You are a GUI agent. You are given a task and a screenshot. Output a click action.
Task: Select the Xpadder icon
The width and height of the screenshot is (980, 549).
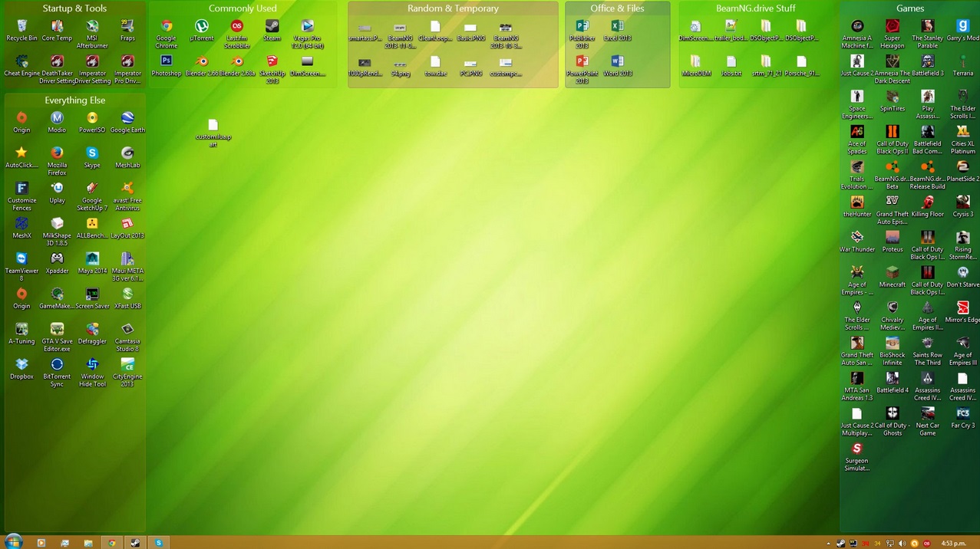(x=57, y=264)
